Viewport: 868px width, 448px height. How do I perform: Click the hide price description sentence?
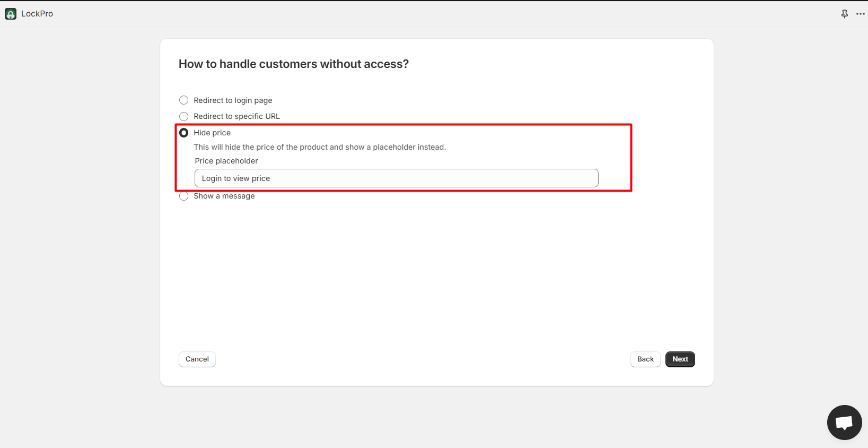[320, 147]
